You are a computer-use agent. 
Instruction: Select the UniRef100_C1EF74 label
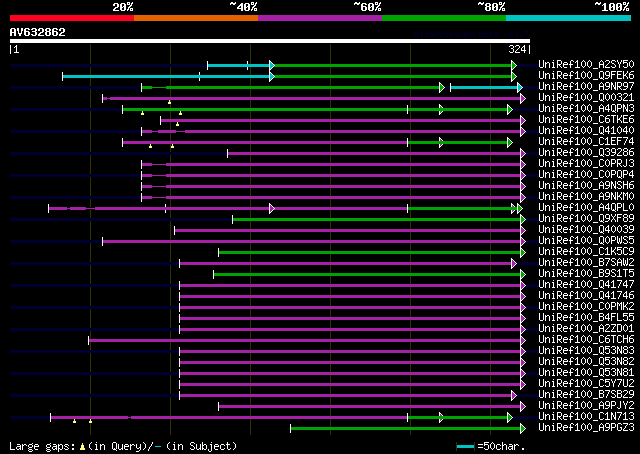click(x=586, y=142)
